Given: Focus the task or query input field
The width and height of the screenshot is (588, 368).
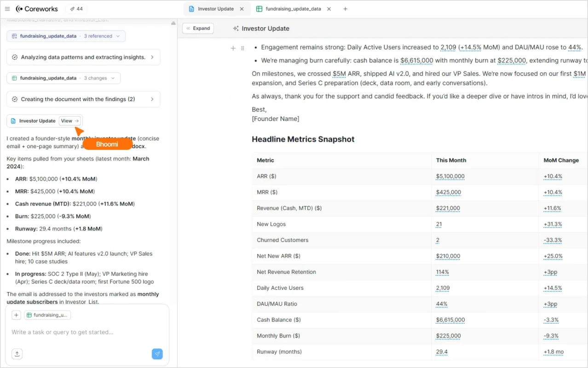Looking at the screenshot, I should (83, 332).
